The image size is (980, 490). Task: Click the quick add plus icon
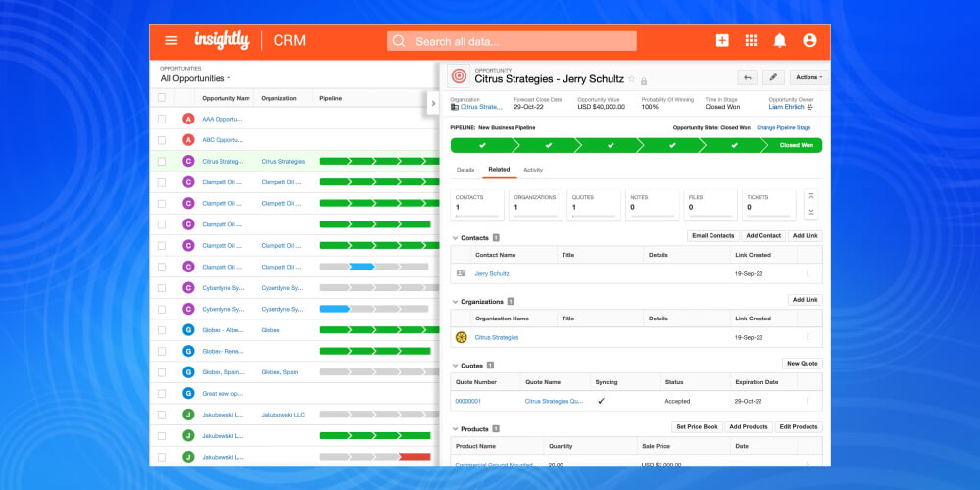[722, 40]
